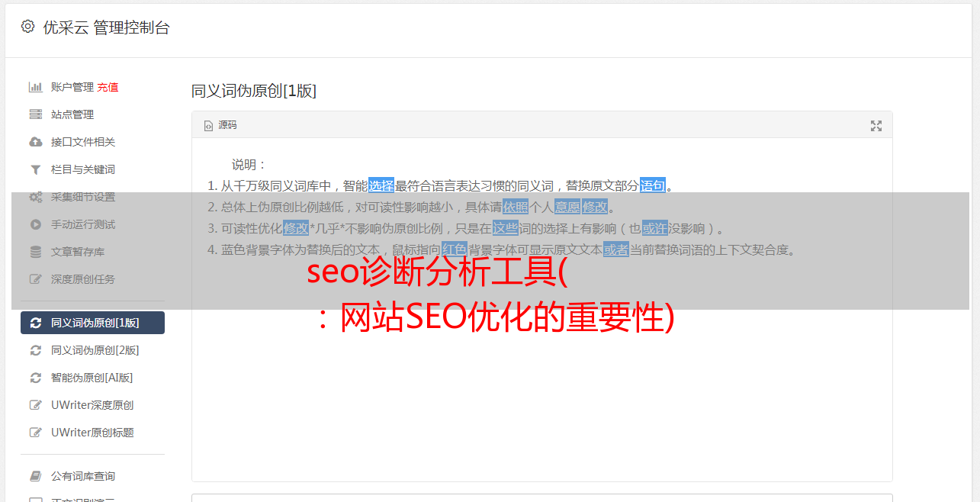This screenshot has height=502, width=980.
Task: Open UWriter原创标题 menu item
Action: [92, 433]
